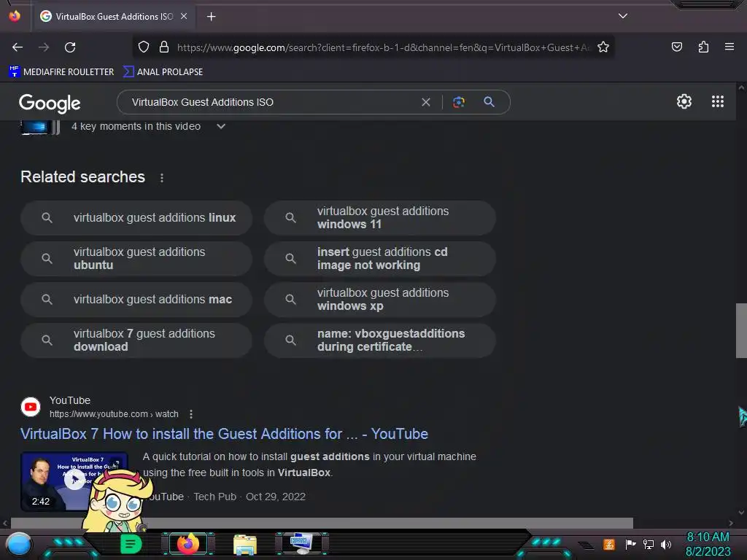747x560 pixels.
Task: Search name: vboxguestadditions during certificate
Action: coord(379,341)
